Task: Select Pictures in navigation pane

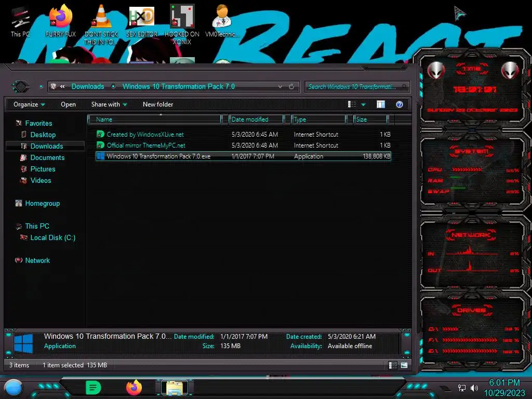Action: pos(43,169)
